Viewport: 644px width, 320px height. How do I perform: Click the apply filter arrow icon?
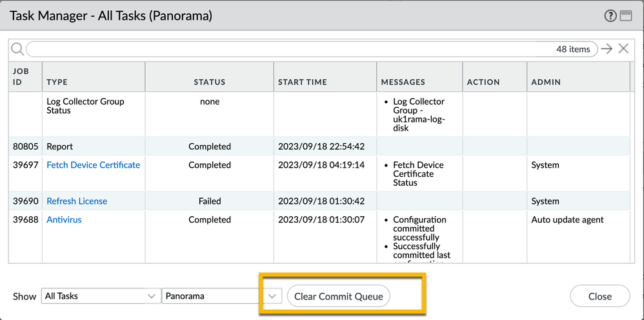(x=607, y=49)
